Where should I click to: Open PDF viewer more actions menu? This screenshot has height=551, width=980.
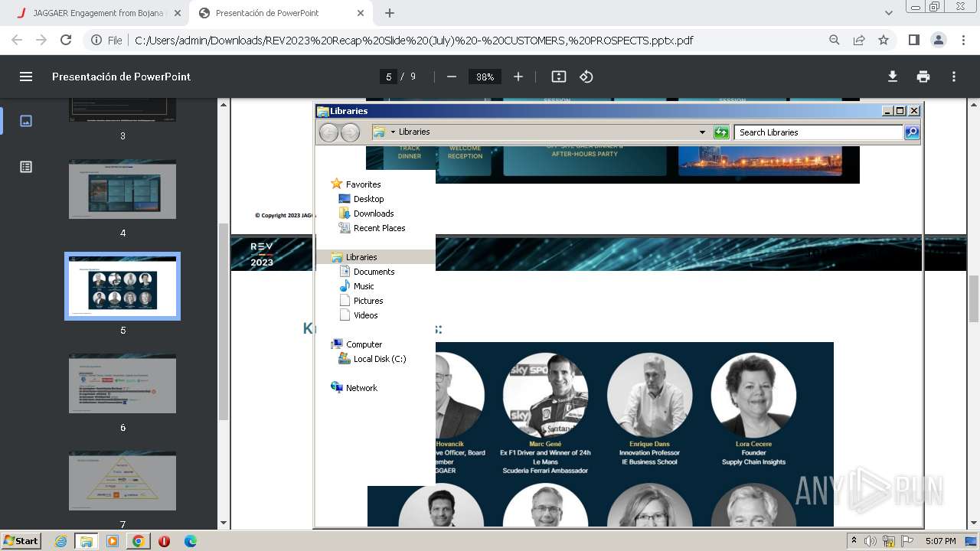click(x=954, y=77)
